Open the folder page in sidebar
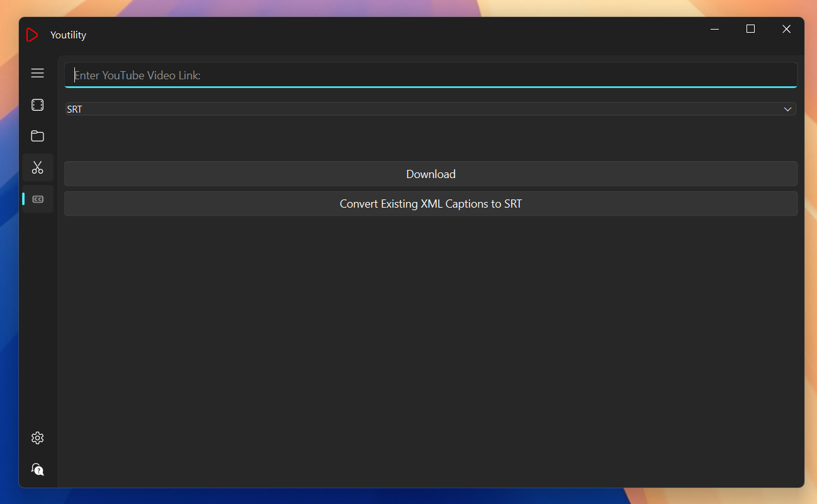 tap(38, 136)
